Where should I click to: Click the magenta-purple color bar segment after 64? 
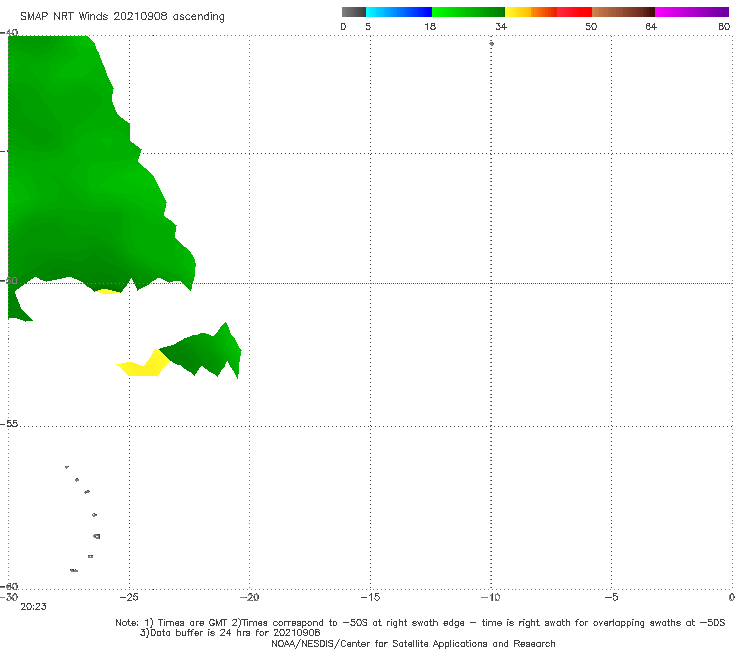point(691,12)
